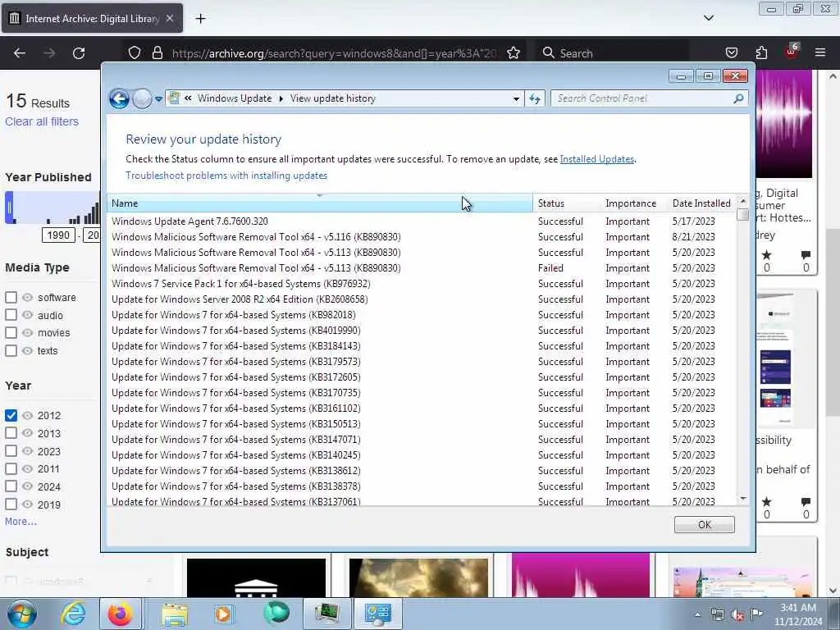Open Windows Start orb
The image size is (840, 630).
[22, 614]
